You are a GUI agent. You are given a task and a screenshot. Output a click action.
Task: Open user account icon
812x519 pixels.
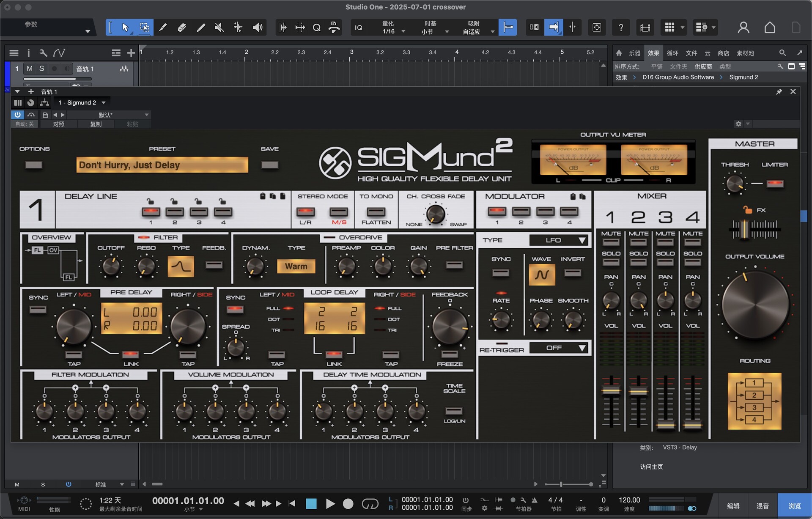tap(743, 28)
